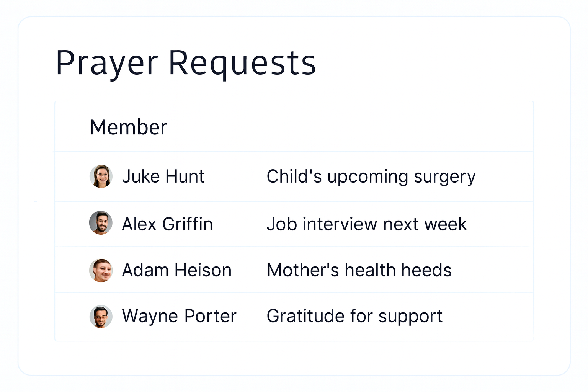Click the "Gratitude for support" request

(354, 317)
